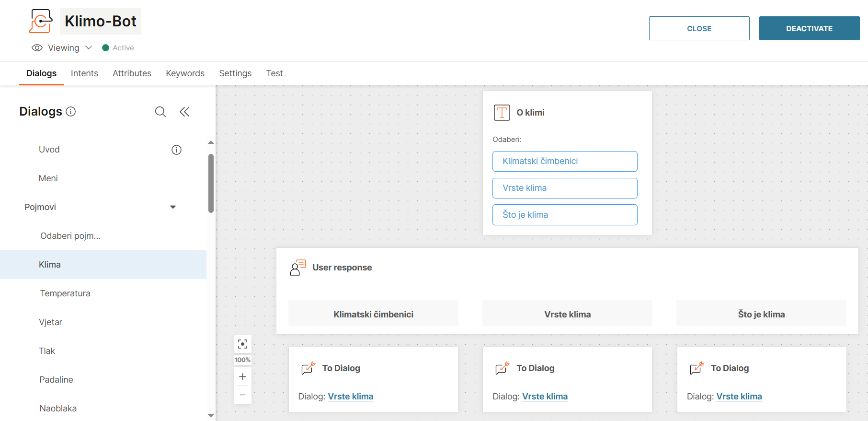
Task: Click the eye Viewing mode icon
Action: click(37, 48)
